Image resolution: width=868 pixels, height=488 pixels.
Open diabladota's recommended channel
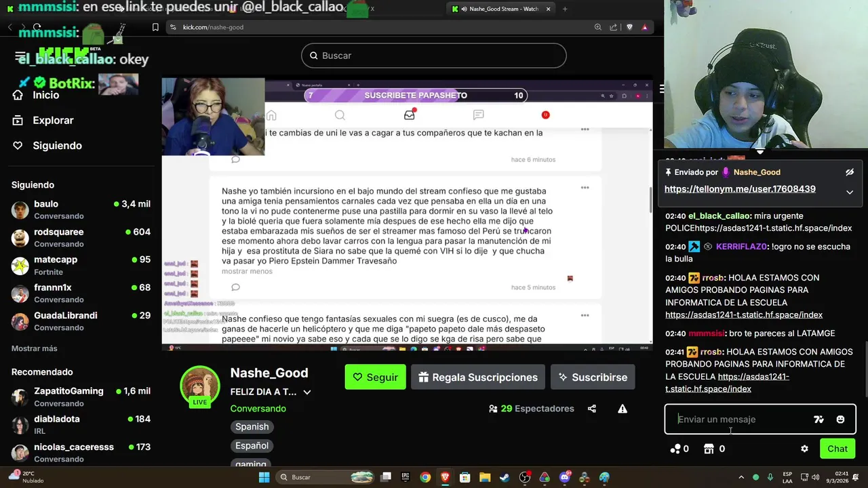[81, 424]
